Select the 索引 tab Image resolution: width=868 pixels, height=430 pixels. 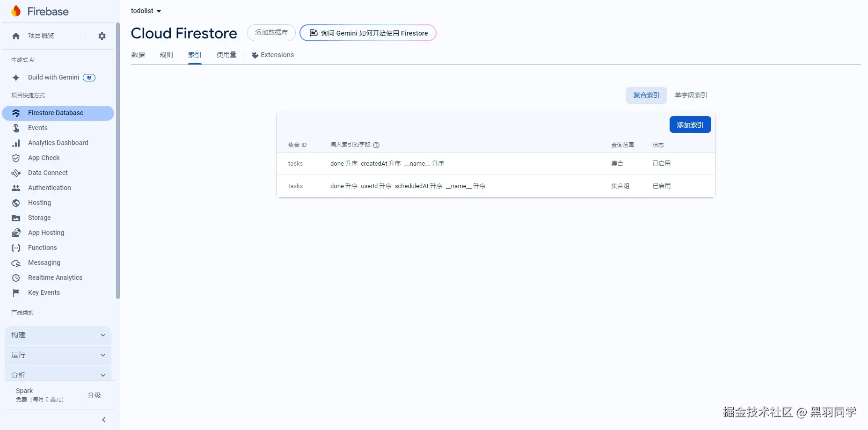pyautogui.click(x=195, y=55)
